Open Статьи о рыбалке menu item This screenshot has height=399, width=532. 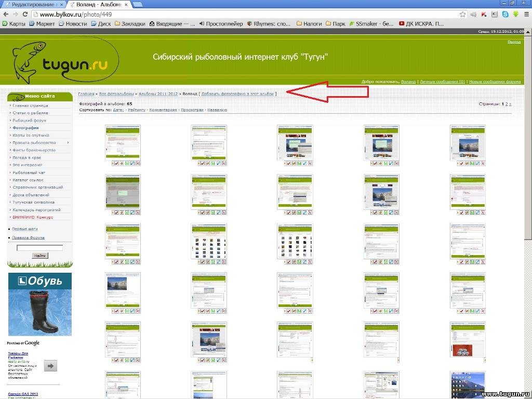point(30,113)
